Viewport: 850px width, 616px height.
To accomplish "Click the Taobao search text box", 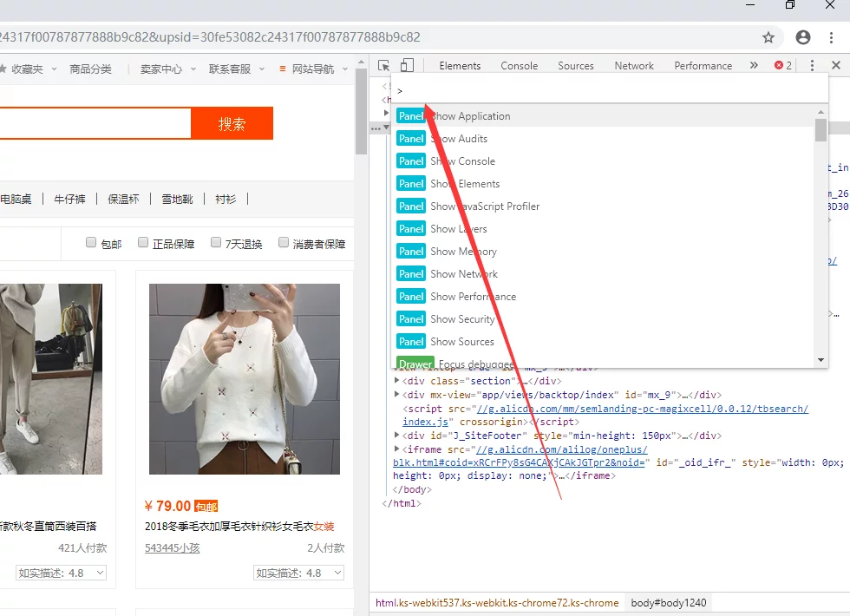I will 95,123.
